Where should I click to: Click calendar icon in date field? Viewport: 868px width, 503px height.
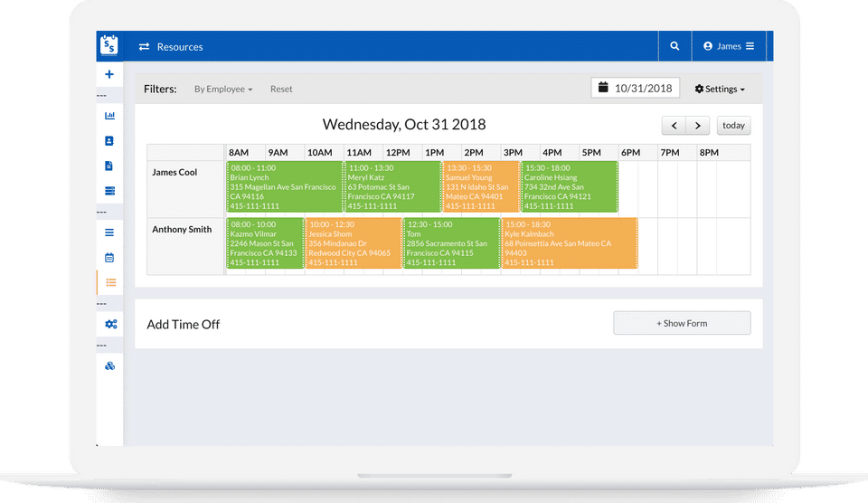[603, 88]
